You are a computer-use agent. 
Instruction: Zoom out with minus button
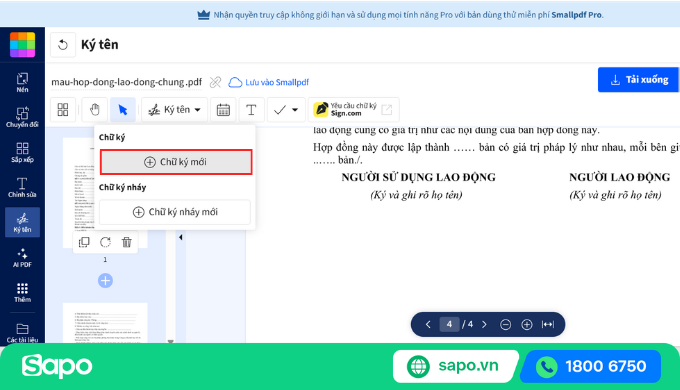(x=505, y=324)
